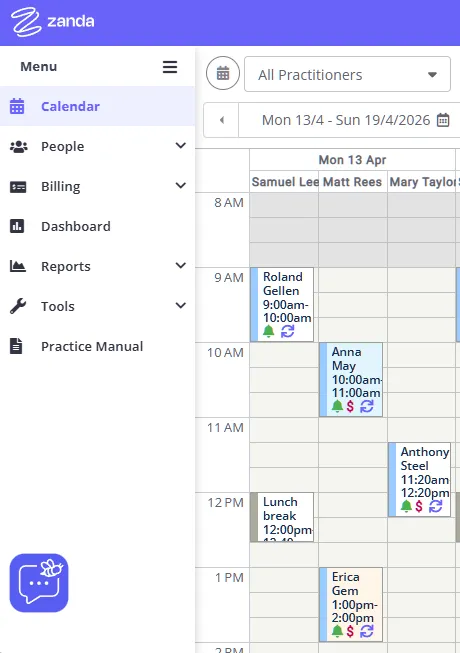
Task: Click the 8 AM time label
Action: tap(229, 203)
